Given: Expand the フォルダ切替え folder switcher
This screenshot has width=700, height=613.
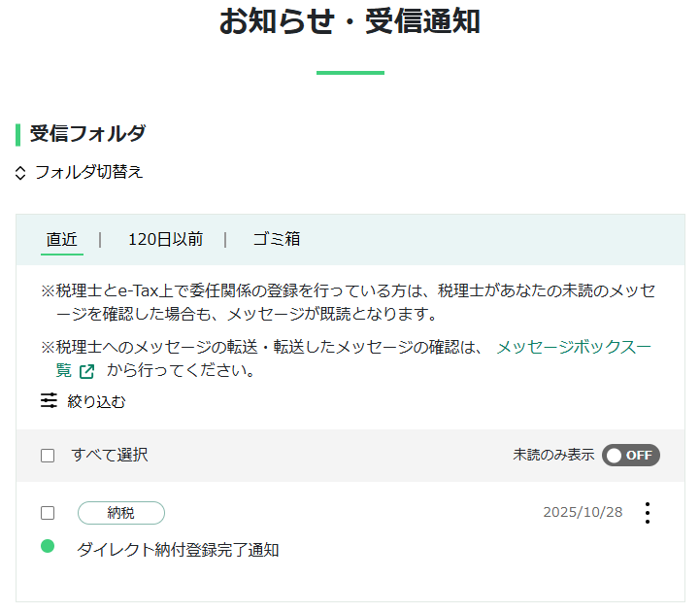Looking at the screenshot, I should 88,173.
